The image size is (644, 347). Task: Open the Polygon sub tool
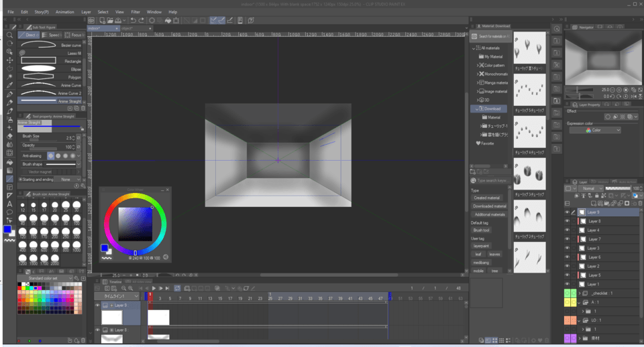[x=51, y=77]
